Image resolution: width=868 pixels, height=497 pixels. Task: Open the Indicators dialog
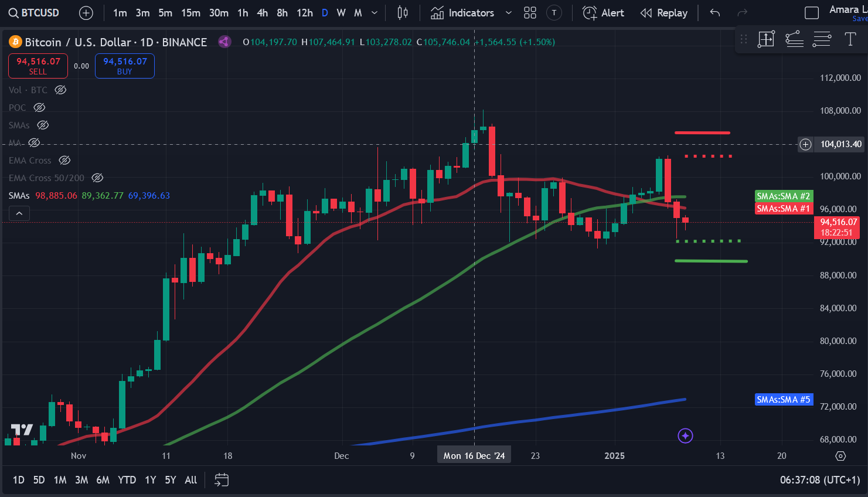462,13
